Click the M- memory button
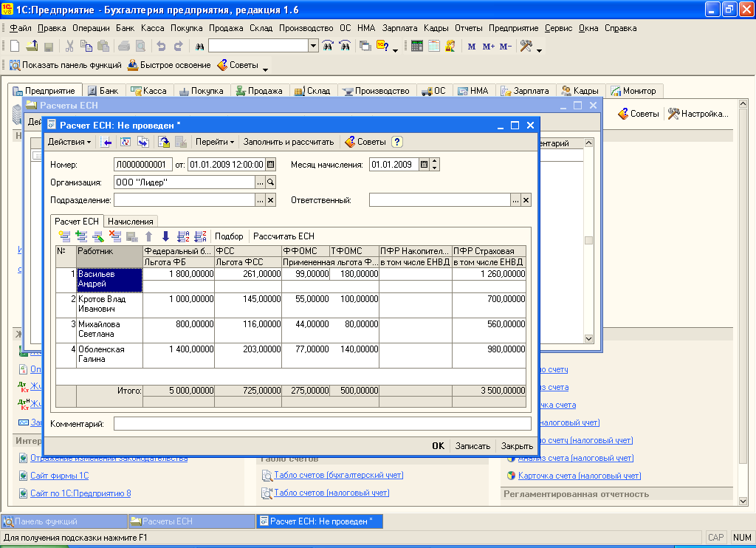 point(505,47)
